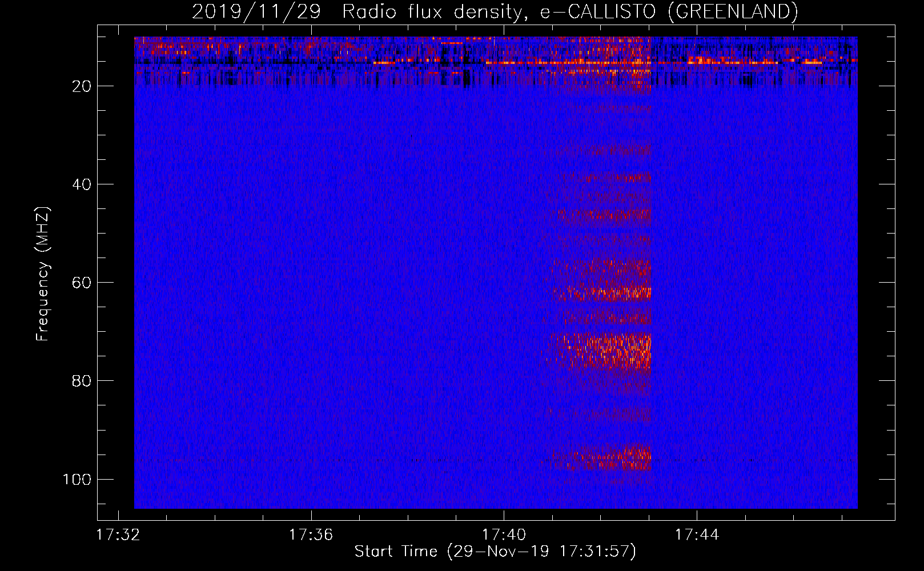Select the 'e-CALLISTO (GREENLAND)' title text
This screenshot has height=571, width=924.
pos(669,11)
